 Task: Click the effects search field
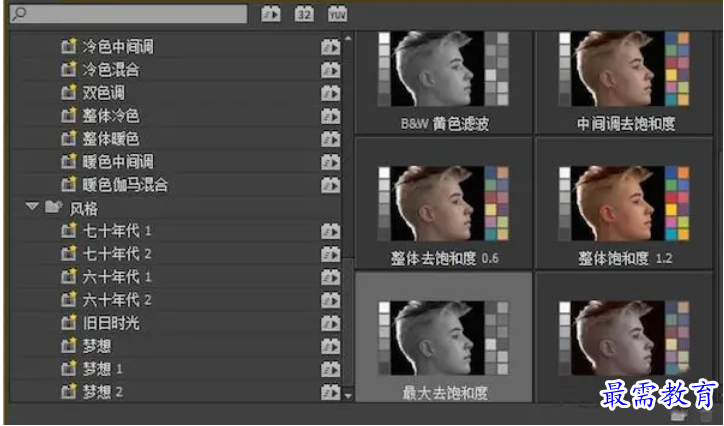point(128,14)
